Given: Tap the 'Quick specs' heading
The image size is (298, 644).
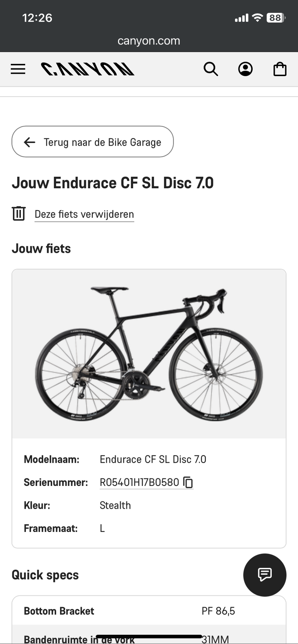Looking at the screenshot, I should point(45,575).
